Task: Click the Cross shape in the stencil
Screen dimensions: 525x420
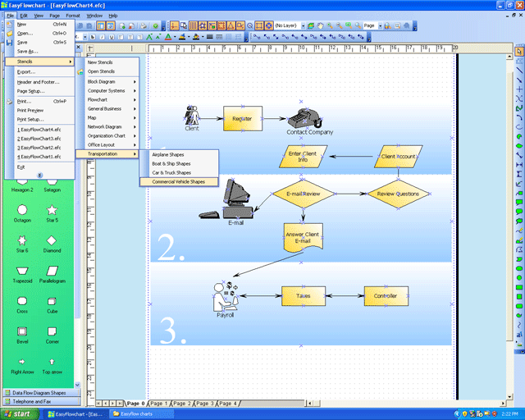Action: [x=22, y=301]
